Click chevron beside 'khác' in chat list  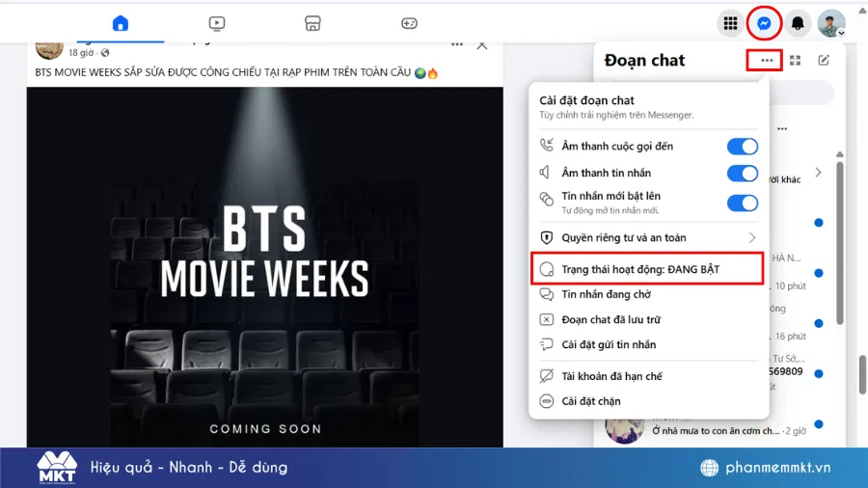[818, 173]
